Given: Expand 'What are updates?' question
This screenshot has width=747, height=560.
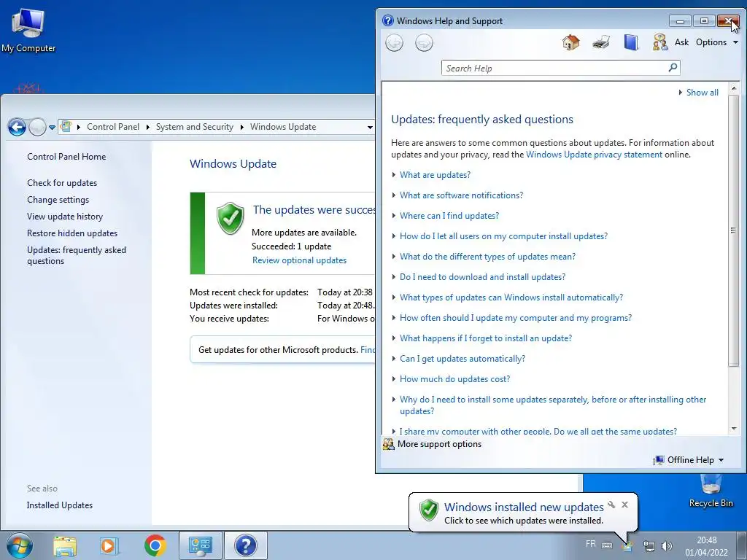Looking at the screenshot, I should [x=435, y=175].
